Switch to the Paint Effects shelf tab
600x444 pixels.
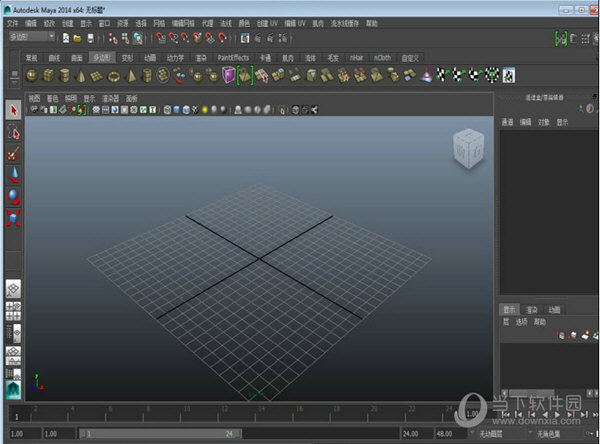click(233, 58)
